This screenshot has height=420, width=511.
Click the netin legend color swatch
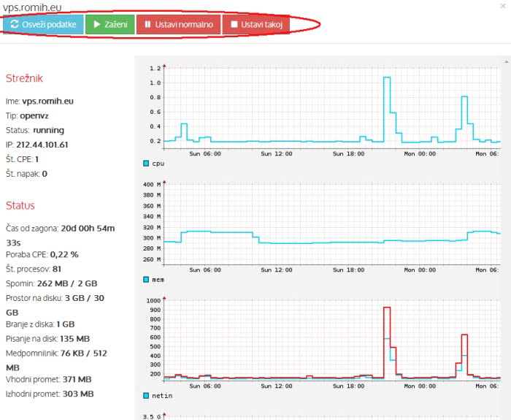146,396
